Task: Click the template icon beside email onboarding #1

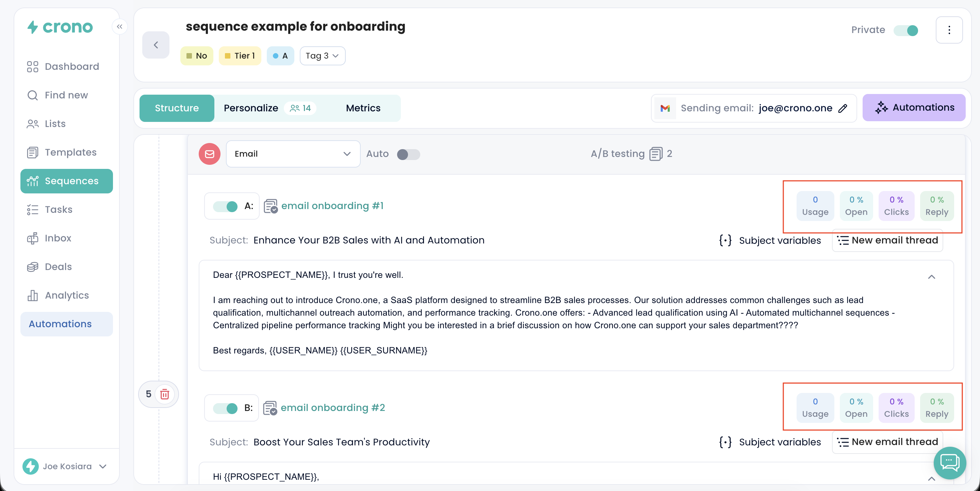Action: click(x=271, y=206)
